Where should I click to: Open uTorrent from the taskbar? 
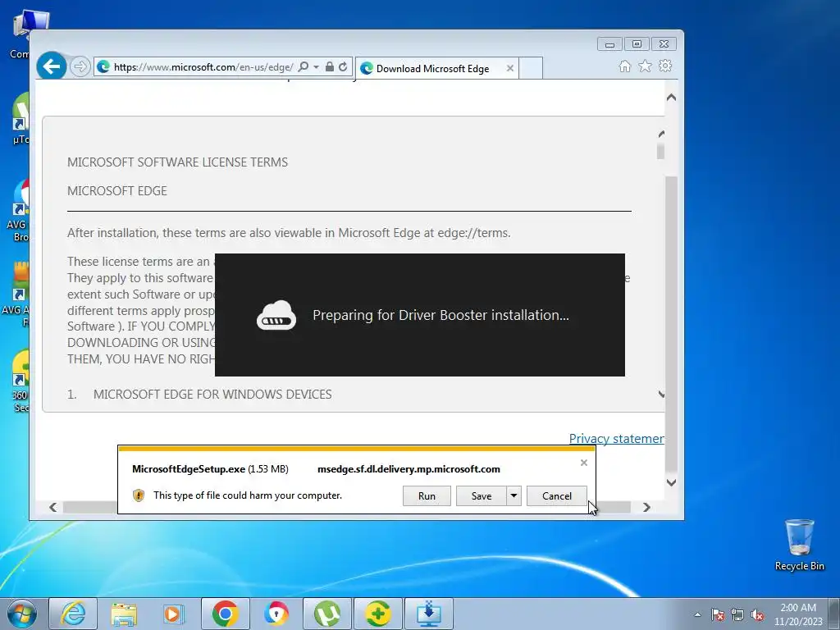pos(326,614)
